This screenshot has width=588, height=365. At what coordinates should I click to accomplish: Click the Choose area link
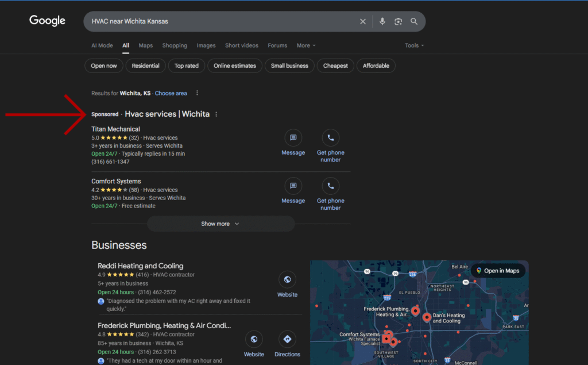point(171,93)
